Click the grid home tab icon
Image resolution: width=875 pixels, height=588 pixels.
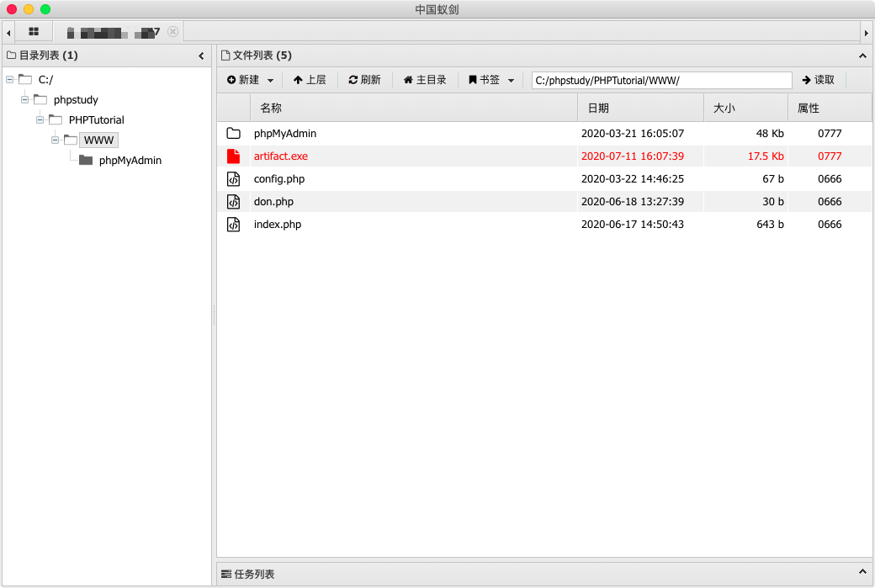(34, 32)
